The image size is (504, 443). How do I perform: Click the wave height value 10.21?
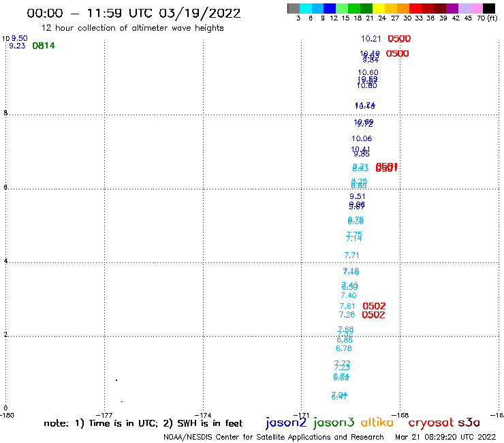(371, 39)
